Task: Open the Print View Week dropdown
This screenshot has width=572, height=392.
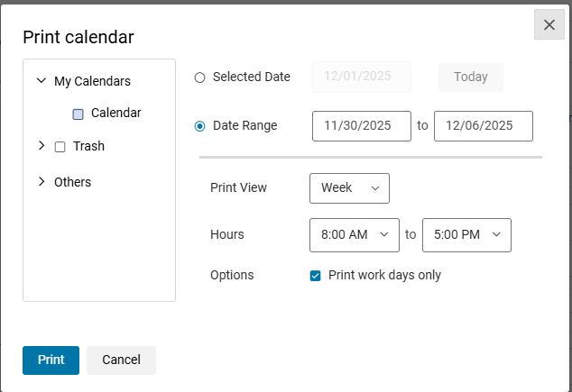Action: point(349,188)
